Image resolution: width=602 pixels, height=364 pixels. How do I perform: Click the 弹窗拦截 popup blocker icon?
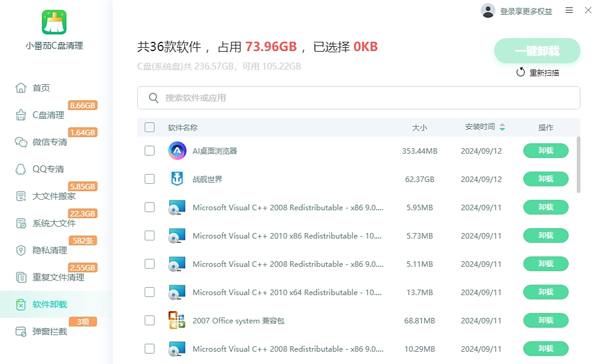click(20, 331)
